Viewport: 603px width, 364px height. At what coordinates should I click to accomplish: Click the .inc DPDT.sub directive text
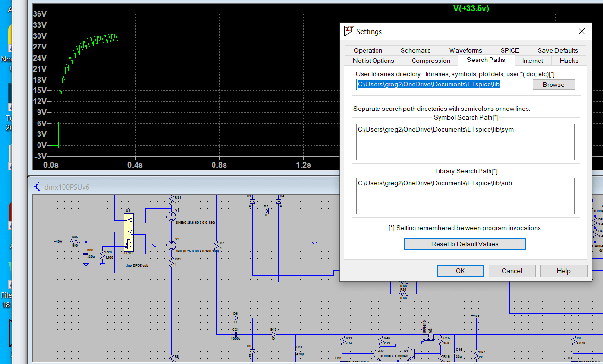pos(137,265)
